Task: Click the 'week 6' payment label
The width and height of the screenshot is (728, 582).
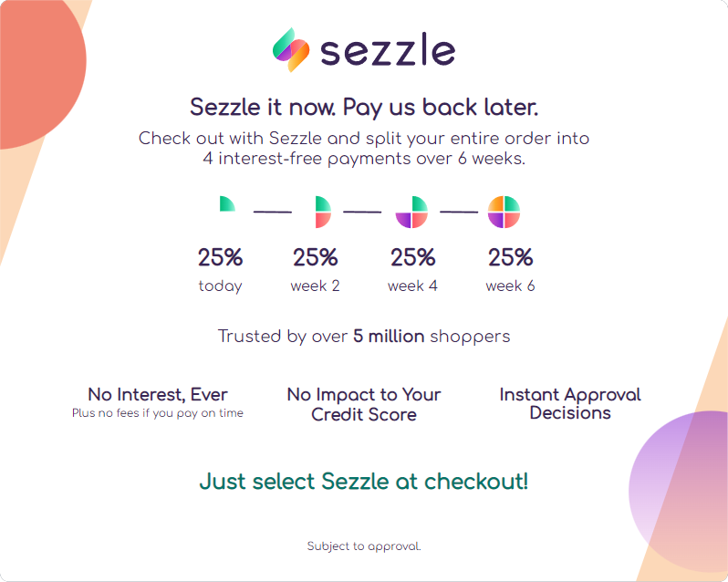Action: pyautogui.click(x=510, y=286)
